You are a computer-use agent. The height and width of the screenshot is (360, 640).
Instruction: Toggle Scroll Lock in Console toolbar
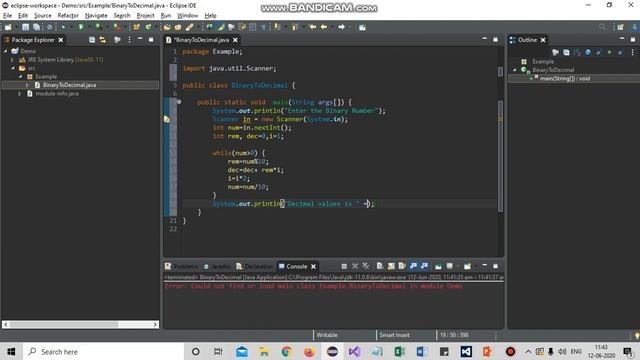point(391,266)
